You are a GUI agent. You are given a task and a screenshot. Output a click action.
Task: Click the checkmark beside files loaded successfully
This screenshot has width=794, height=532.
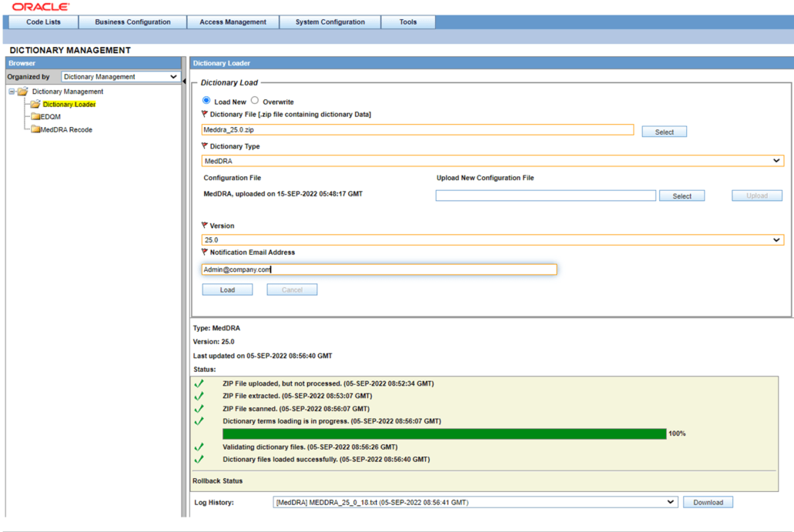click(199, 459)
